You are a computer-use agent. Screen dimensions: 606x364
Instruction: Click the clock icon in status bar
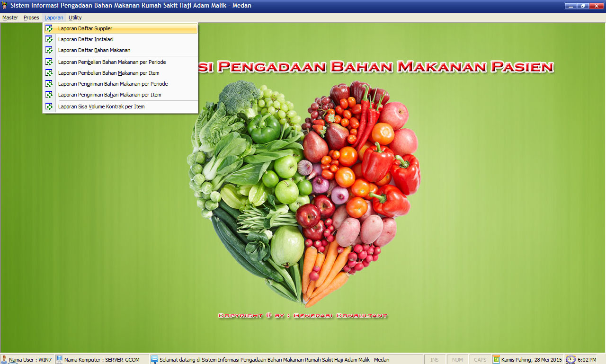tap(570, 359)
